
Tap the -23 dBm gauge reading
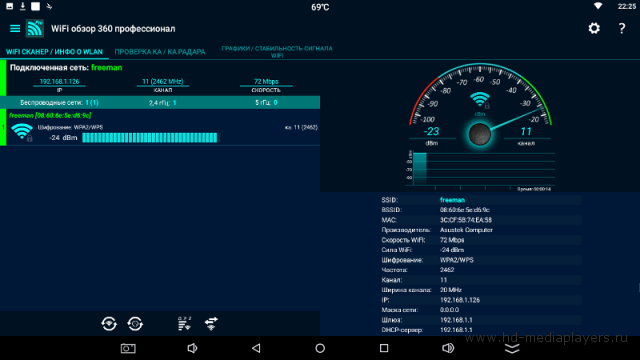pos(431,131)
